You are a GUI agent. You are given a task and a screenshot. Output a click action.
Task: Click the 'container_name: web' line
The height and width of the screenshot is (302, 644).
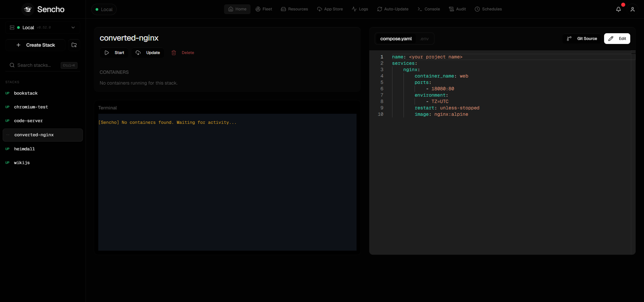pyautogui.click(x=441, y=76)
